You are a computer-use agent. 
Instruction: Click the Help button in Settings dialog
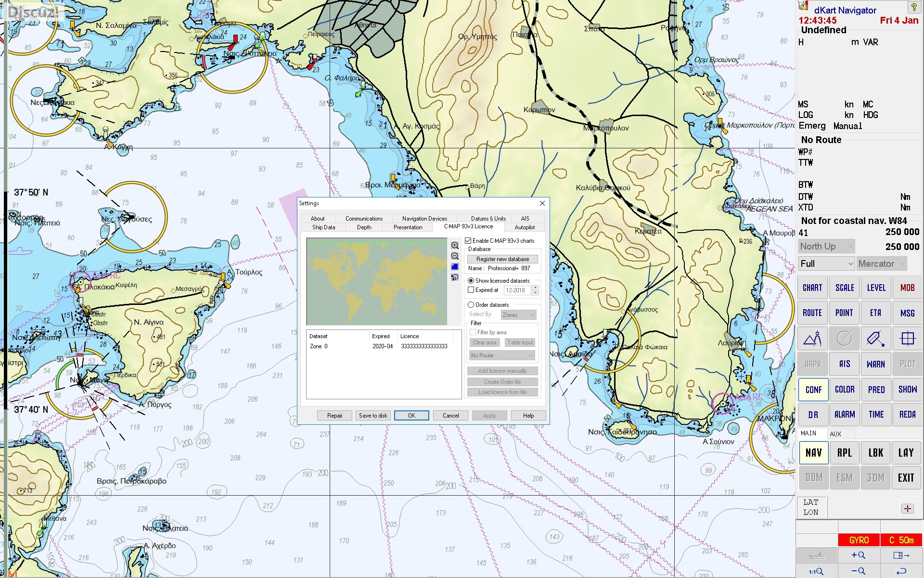click(x=528, y=416)
